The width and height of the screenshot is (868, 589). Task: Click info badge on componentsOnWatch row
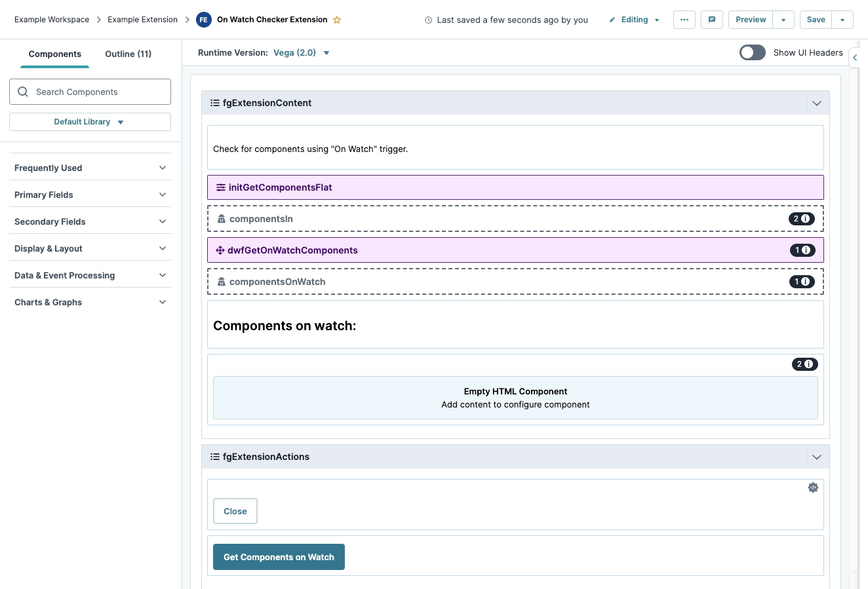tap(802, 282)
